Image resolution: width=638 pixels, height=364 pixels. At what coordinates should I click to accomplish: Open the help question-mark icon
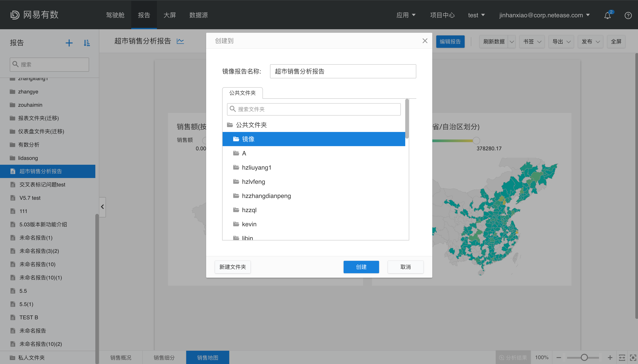point(628,15)
